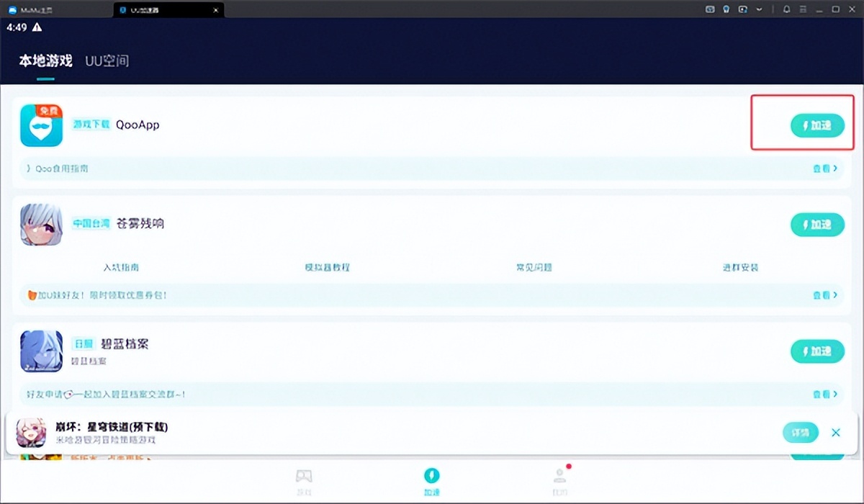Click the 游戏下载 tag beside QooApp
The width and height of the screenshot is (864, 504).
(x=91, y=125)
